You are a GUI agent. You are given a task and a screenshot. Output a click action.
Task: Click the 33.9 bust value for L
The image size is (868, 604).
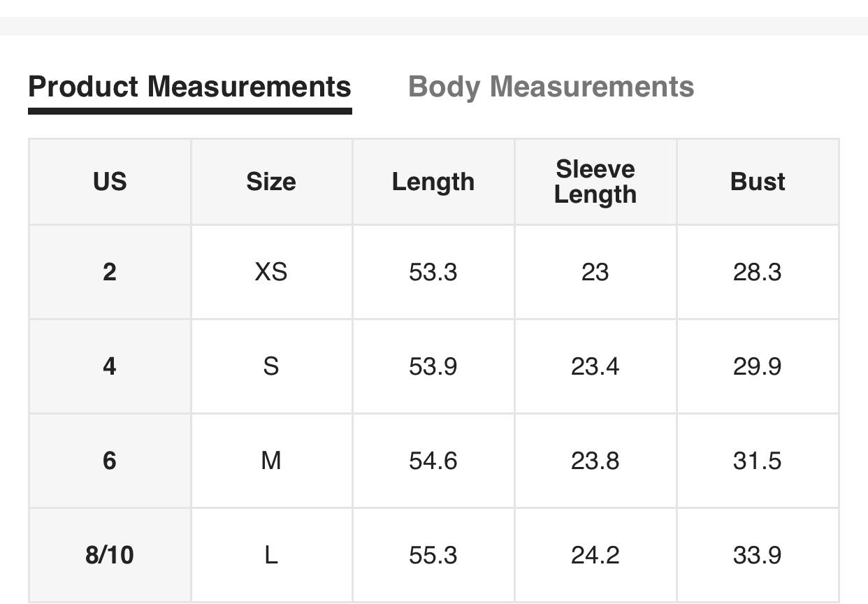758,555
